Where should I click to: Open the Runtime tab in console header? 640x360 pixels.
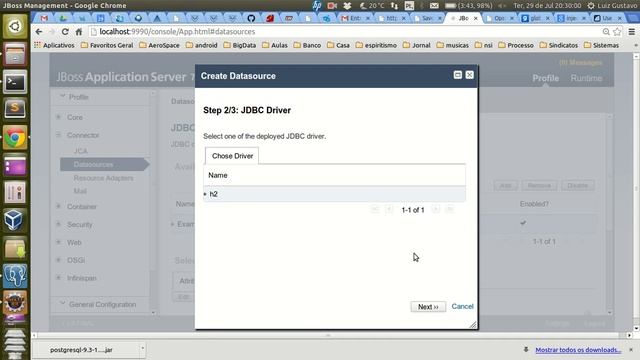(586, 78)
